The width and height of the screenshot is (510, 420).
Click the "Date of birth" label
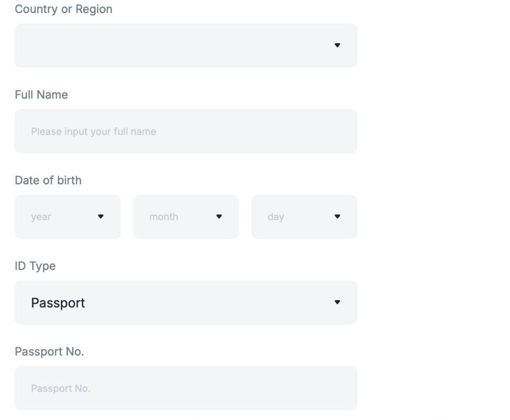pyautogui.click(x=48, y=180)
